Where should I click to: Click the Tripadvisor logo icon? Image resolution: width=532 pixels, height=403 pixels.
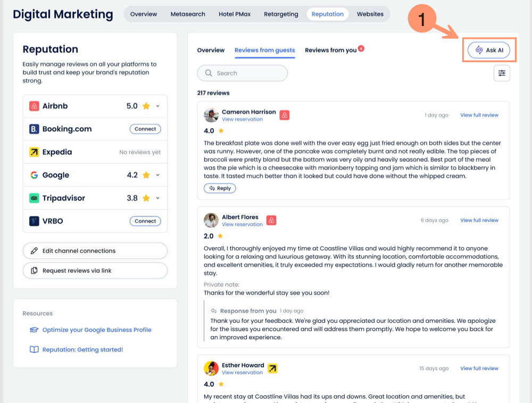pyautogui.click(x=34, y=198)
